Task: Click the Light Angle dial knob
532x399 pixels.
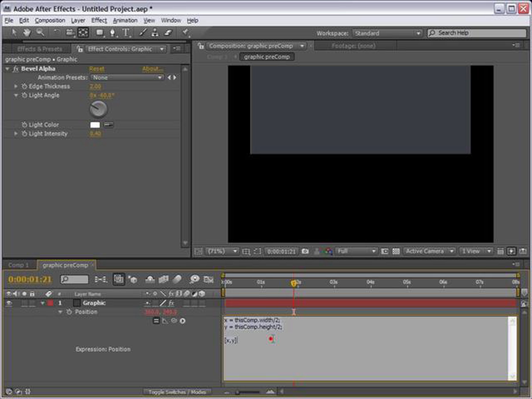Action: (x=98, y=109)
